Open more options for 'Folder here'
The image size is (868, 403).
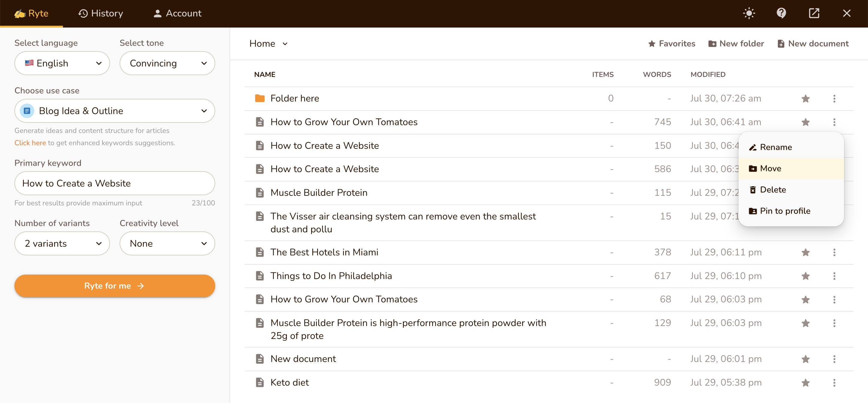(x=834, y=99)
